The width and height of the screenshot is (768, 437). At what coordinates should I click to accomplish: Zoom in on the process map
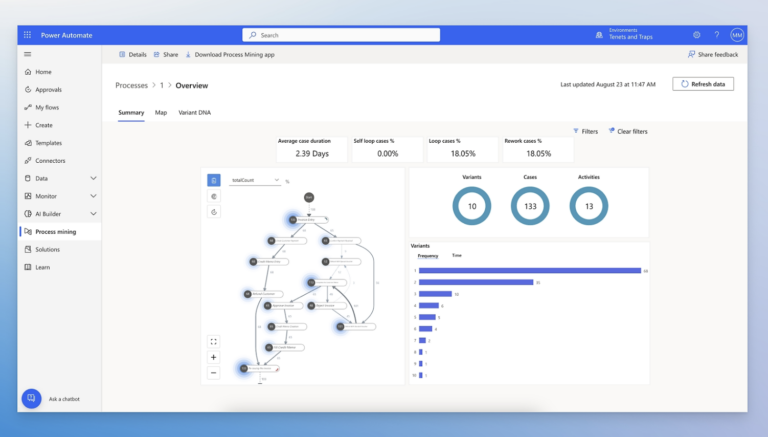(213, 357)
